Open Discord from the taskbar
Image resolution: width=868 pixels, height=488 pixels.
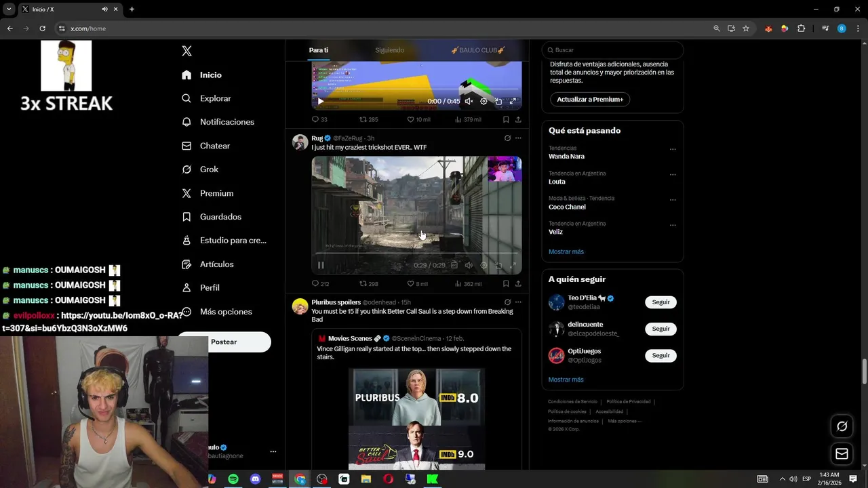pos(255,479)
